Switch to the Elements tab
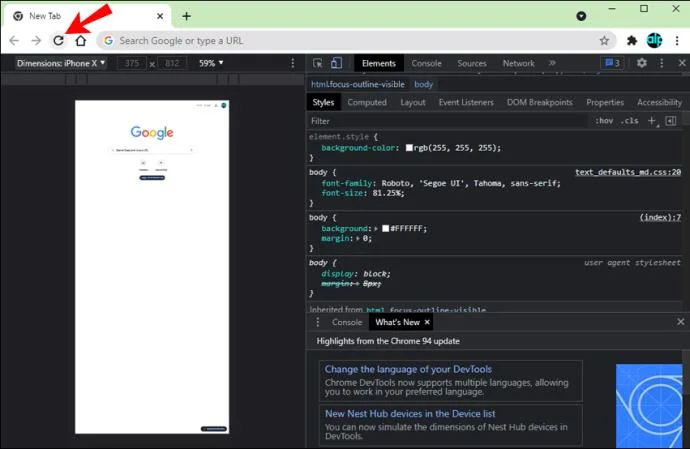 click(378, 63)
